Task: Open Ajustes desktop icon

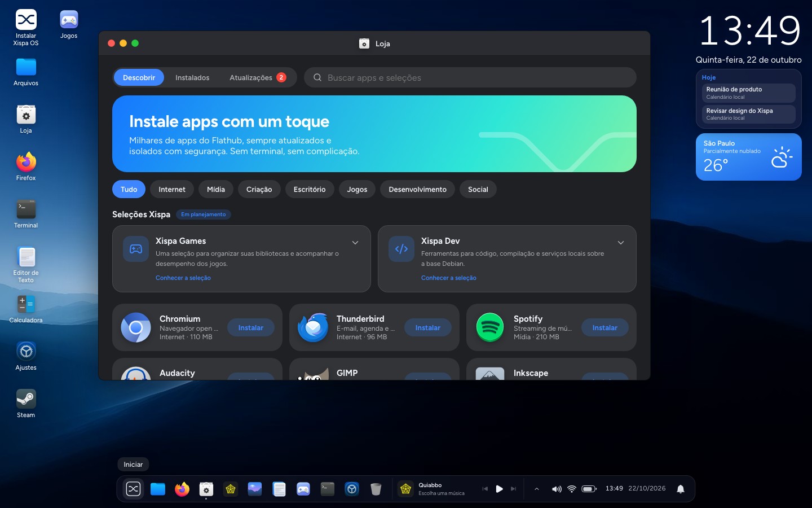Action: (26, 356)
